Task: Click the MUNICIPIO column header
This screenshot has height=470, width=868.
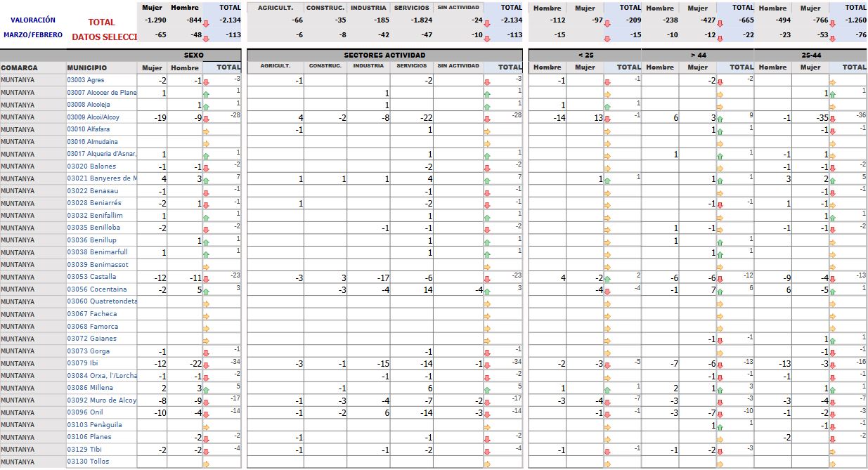Action: point(87,68)
